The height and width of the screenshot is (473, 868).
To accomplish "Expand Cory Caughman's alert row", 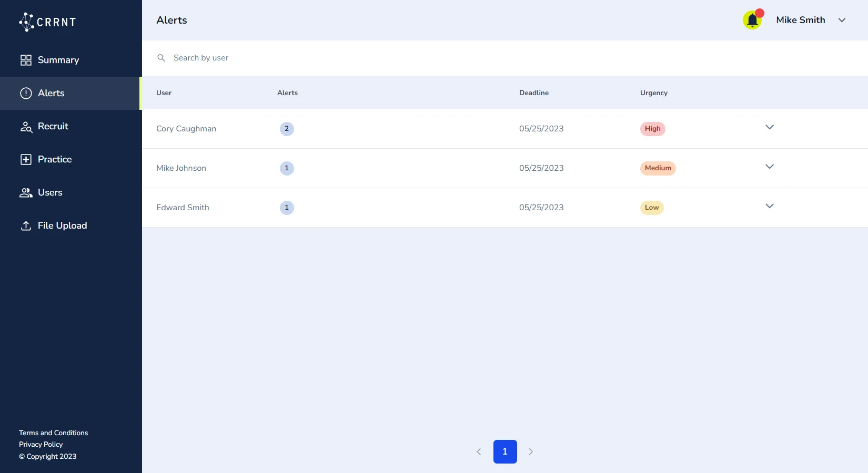I will tap(769, 127).
